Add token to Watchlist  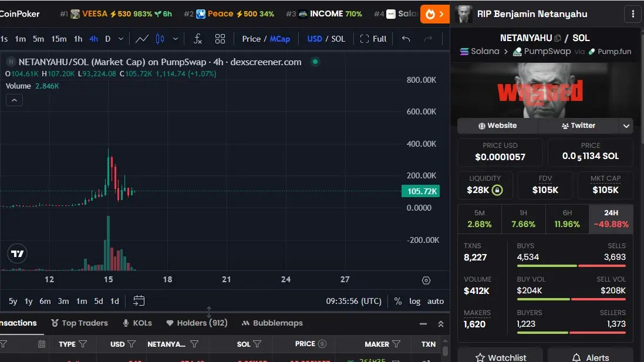[501, 357]
